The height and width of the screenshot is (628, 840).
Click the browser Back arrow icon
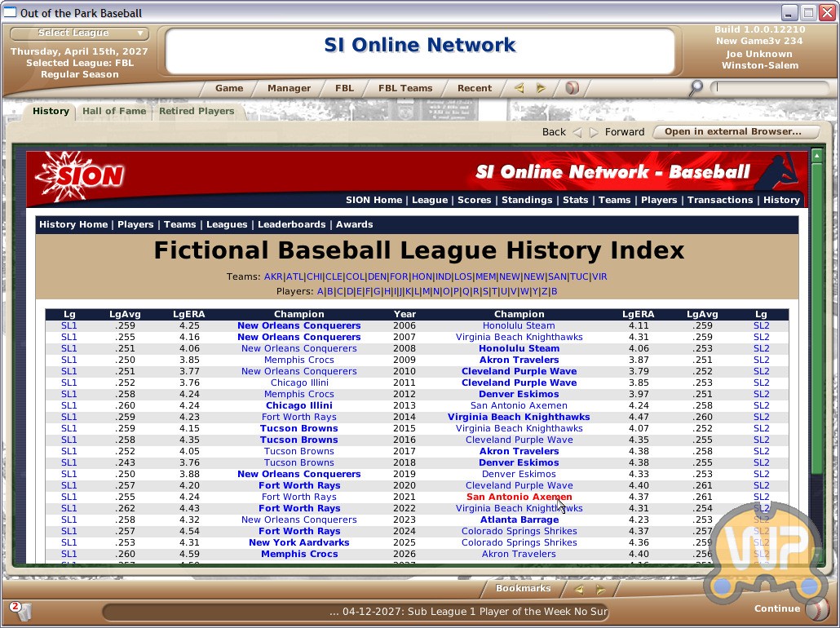577,132
